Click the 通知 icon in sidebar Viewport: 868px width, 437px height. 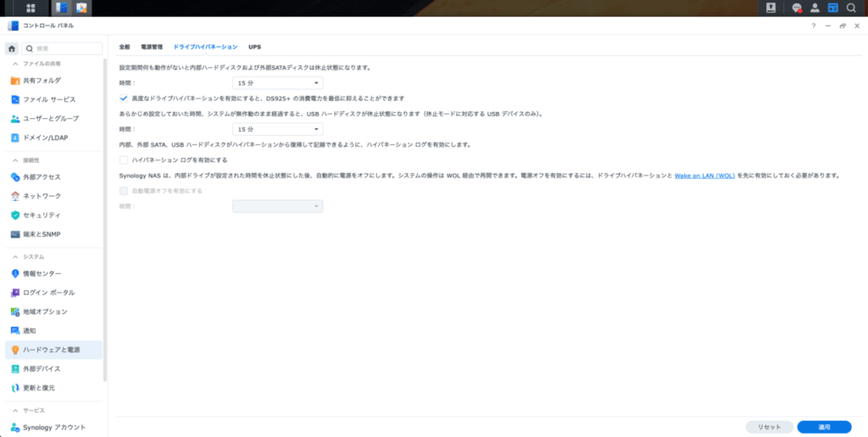pos(15,331)
